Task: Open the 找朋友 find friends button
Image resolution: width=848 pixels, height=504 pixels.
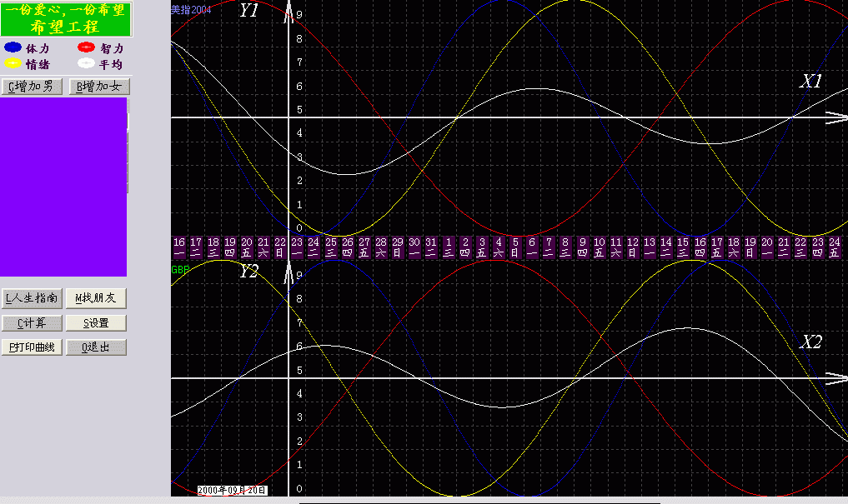Action: coord(96,298)
